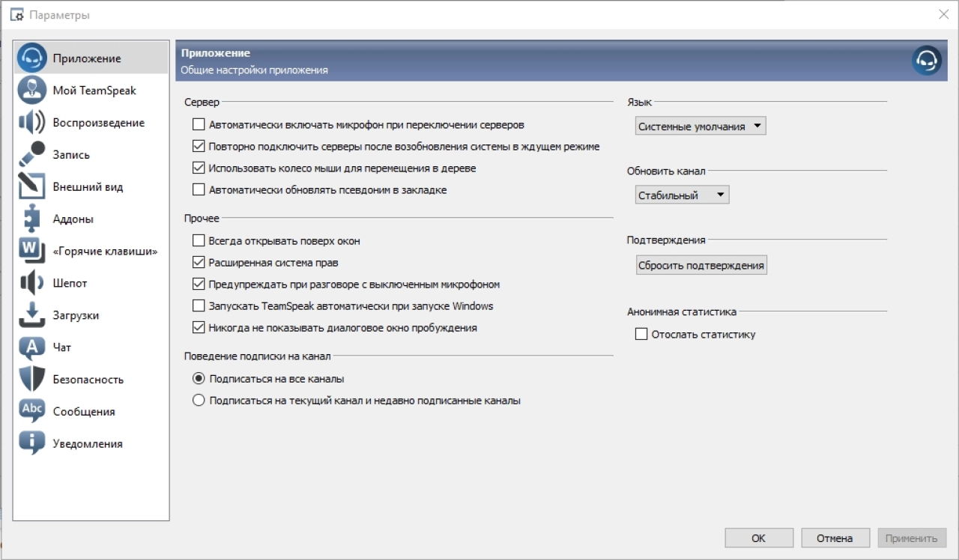959x560 pixels.
Task: Open the Обновить канал Стабильный dropdown
Action: point(682,195)
